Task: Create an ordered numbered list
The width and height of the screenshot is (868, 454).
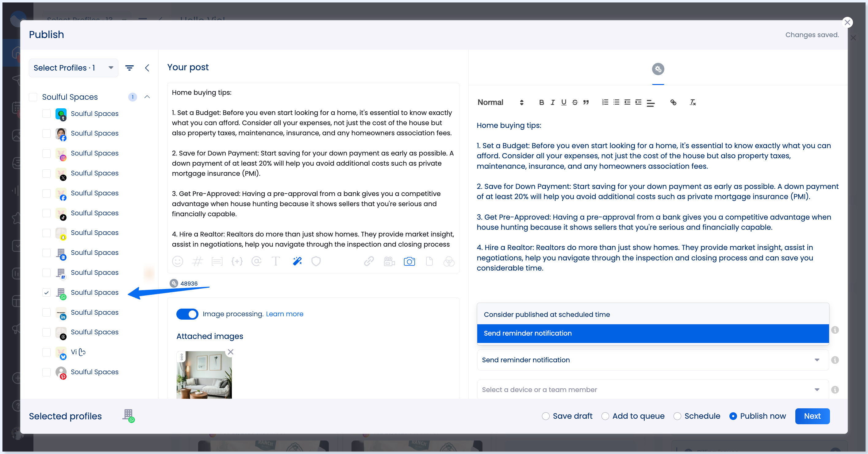Action: pyautogui.click(x=605, y=102)
